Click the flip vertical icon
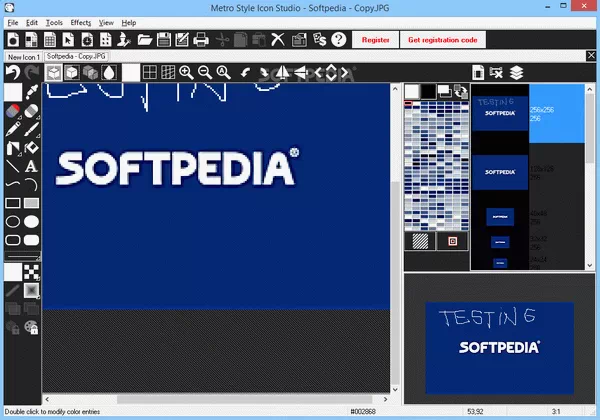The image size is (600, 420). (301, 72)
